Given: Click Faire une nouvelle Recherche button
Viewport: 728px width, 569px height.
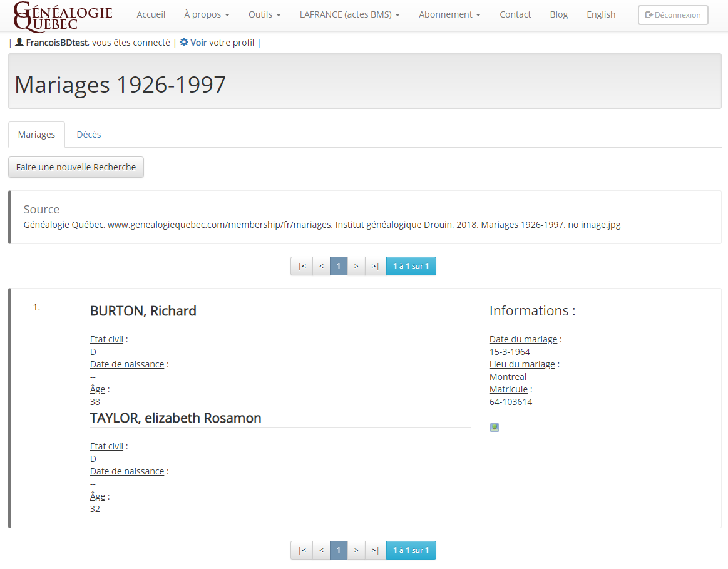Looking at the screenshot, I should 76,167.
